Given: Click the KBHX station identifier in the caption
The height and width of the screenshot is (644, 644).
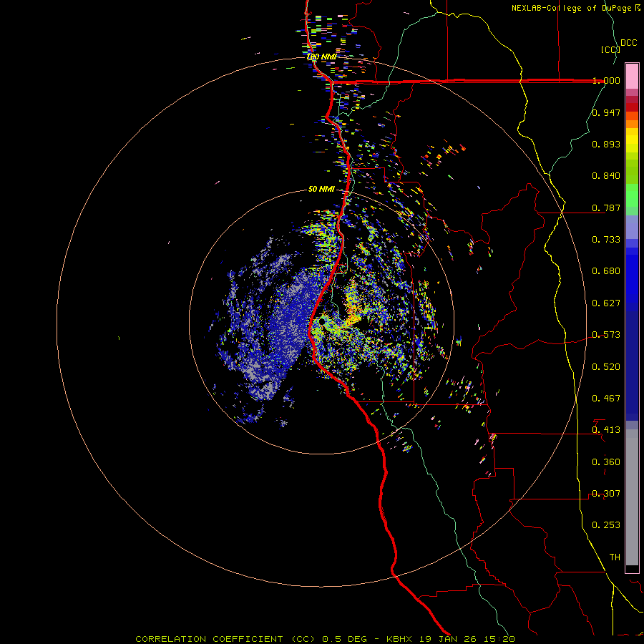Looking at the screenshot, I should pyautogui.click(x=401, y=639).
